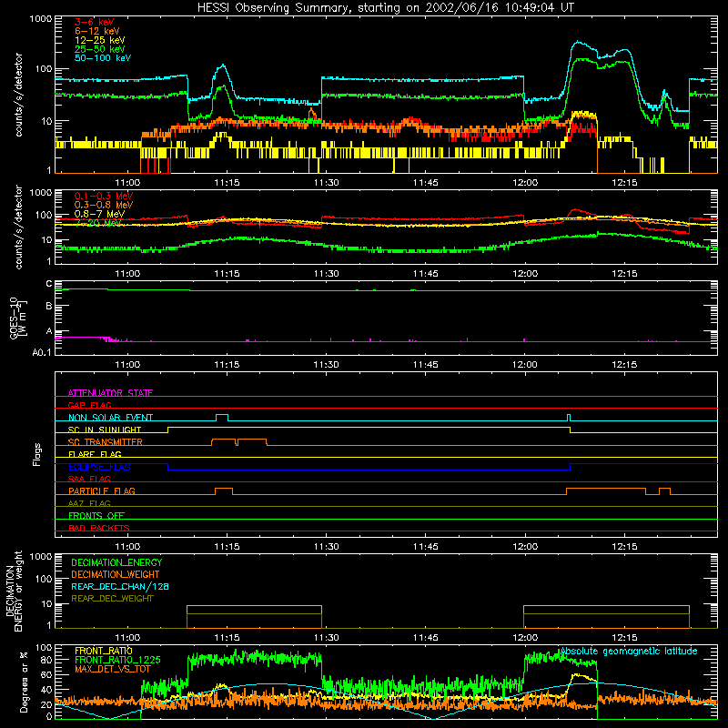Select the SAA_FLAG label
The height and width of the screenshot is (728, 728).
click(x=89, y=479)
